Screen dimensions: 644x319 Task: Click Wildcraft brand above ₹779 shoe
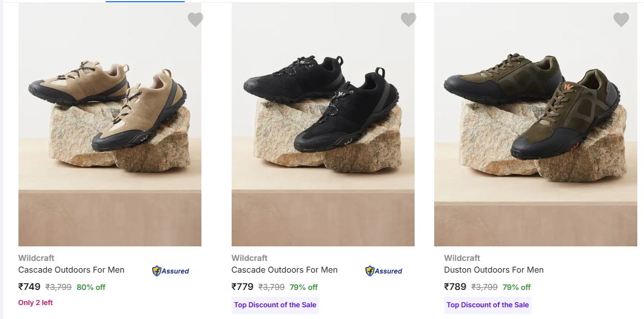pyautogui.click(x=250, y=258)
